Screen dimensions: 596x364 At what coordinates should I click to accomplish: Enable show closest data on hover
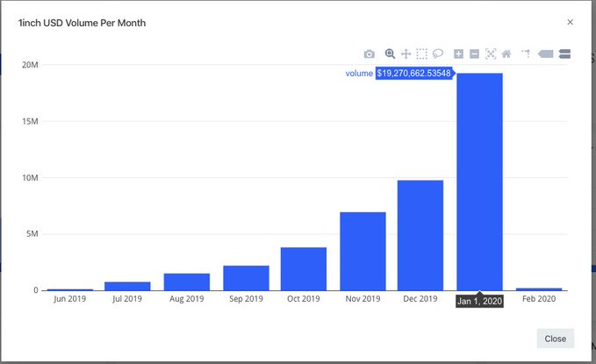coord(545,54)
